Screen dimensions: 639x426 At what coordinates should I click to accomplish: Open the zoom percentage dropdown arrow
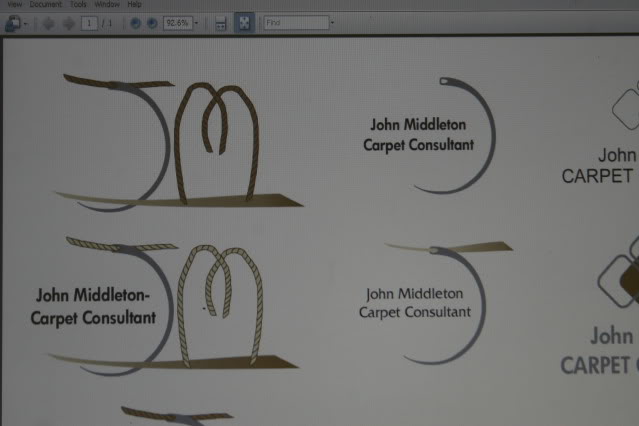coord(197,23)
